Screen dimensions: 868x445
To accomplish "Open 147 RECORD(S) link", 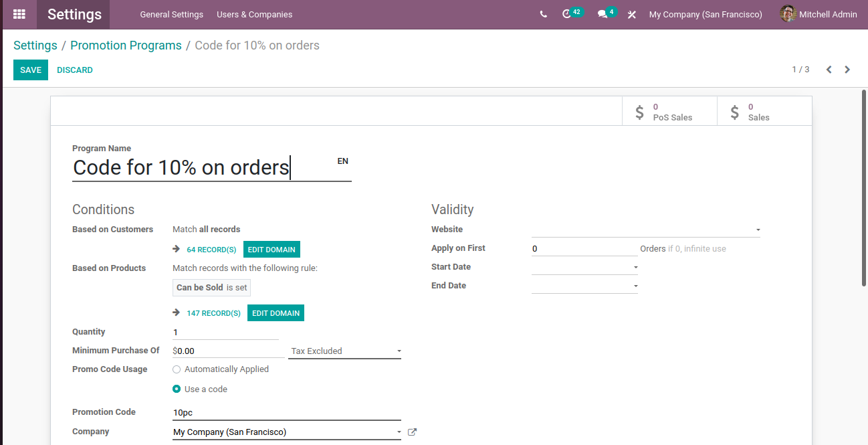I will (213, 313).
